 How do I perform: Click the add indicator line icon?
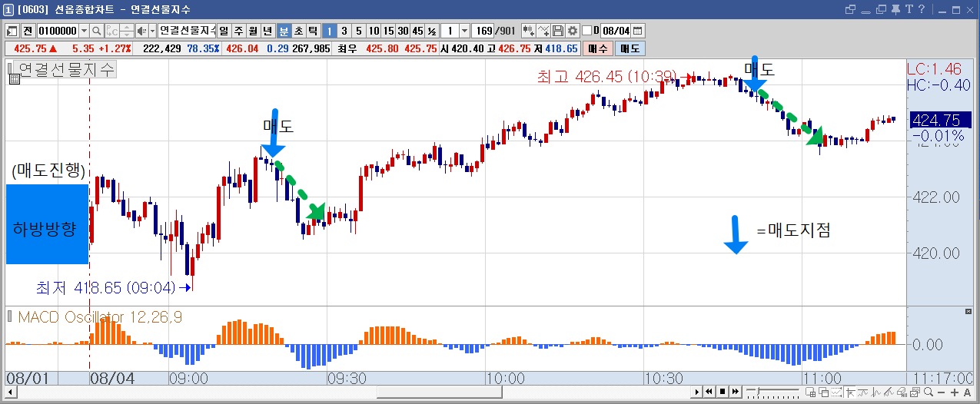tap(543, 31)
